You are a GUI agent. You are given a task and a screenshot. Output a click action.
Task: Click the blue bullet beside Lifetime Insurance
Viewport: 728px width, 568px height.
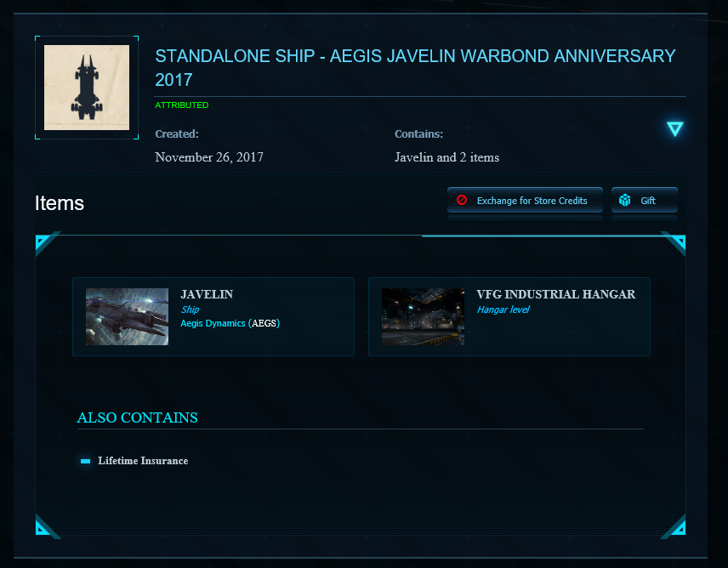click(85, 461)
